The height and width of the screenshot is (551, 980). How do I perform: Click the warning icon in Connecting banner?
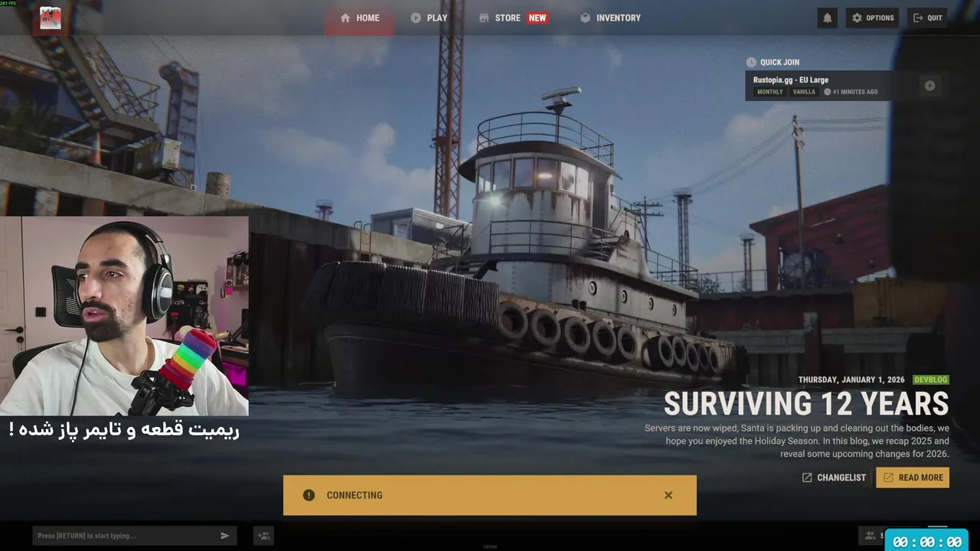coord(309,495)
